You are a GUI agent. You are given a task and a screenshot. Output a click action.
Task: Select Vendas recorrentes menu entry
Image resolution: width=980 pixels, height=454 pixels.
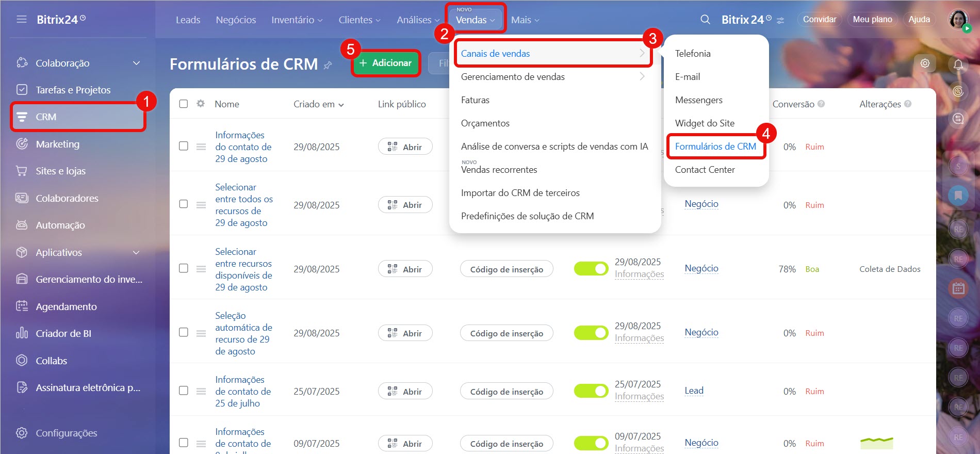[x=499, y=170]
